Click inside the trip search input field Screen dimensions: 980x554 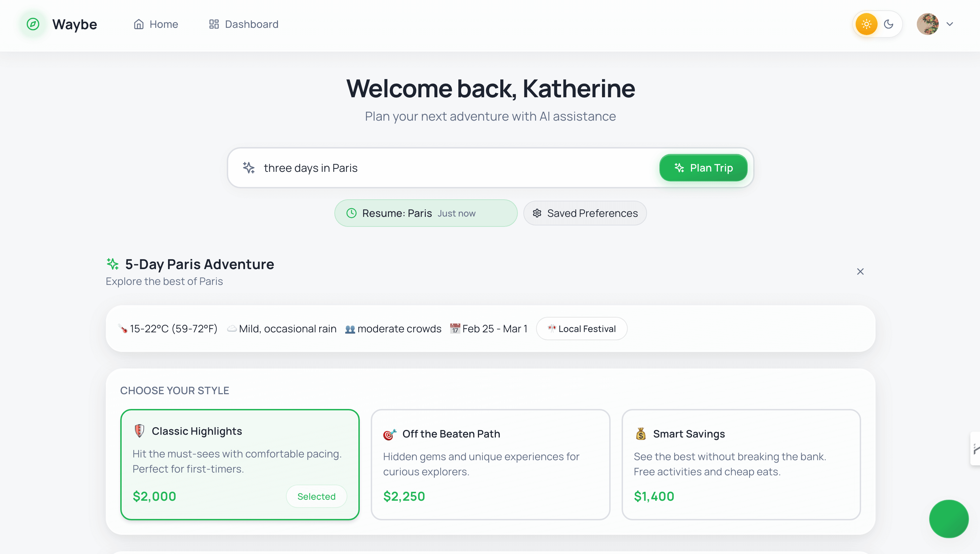pos(419,168)
